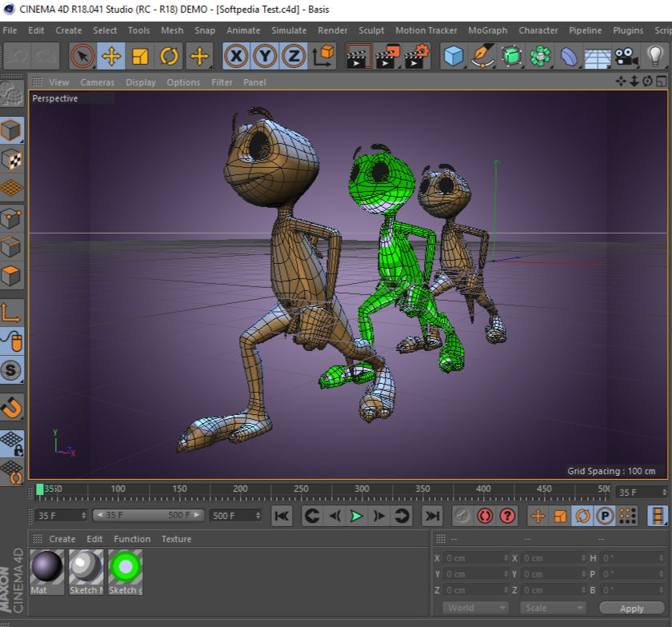Toggle X axis lock
Screen dimensions: 672x627
[236, 56]
